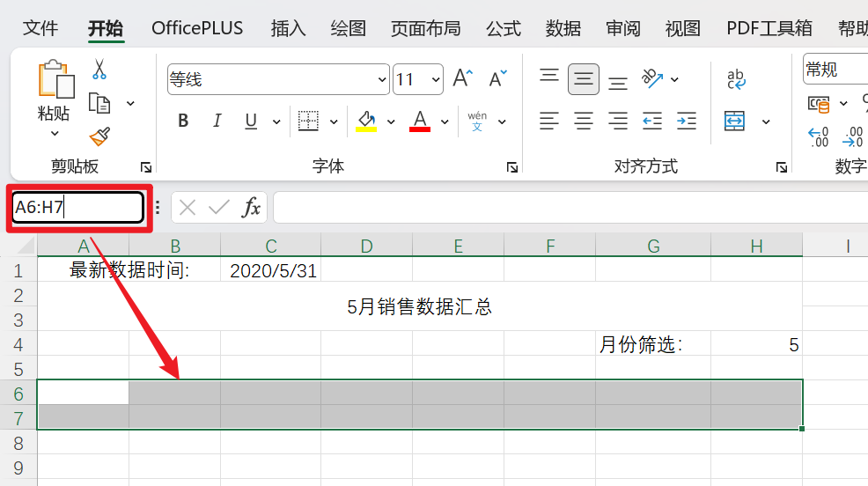Screen dimensions: 868x486
Task: Open the font size dropdown
Action: coord(436,80)
